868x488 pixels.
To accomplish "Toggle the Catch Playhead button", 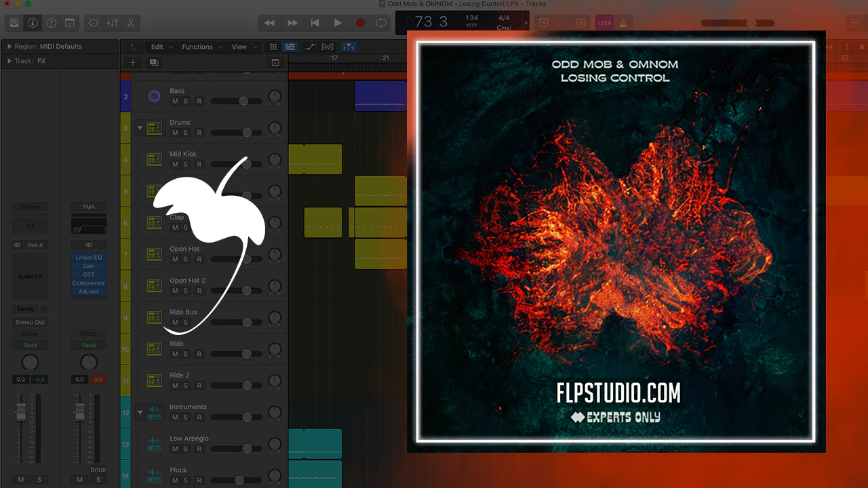I will click(349, 47).
